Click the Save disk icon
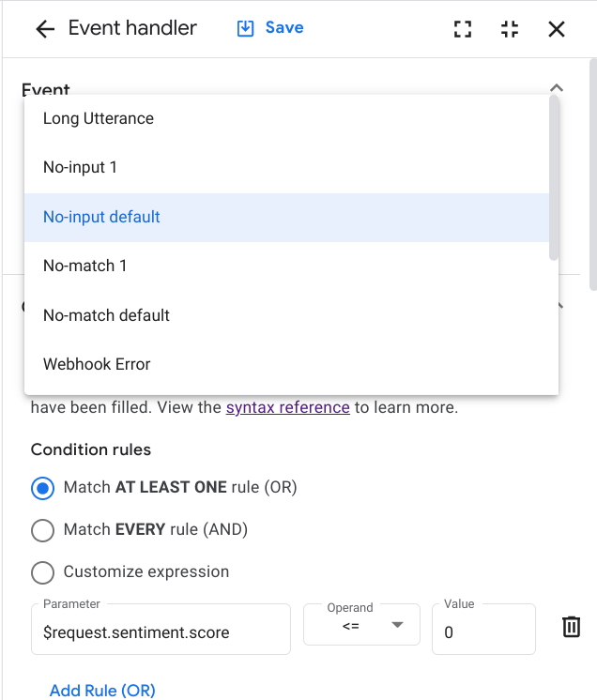 click(x=246, y=28)
